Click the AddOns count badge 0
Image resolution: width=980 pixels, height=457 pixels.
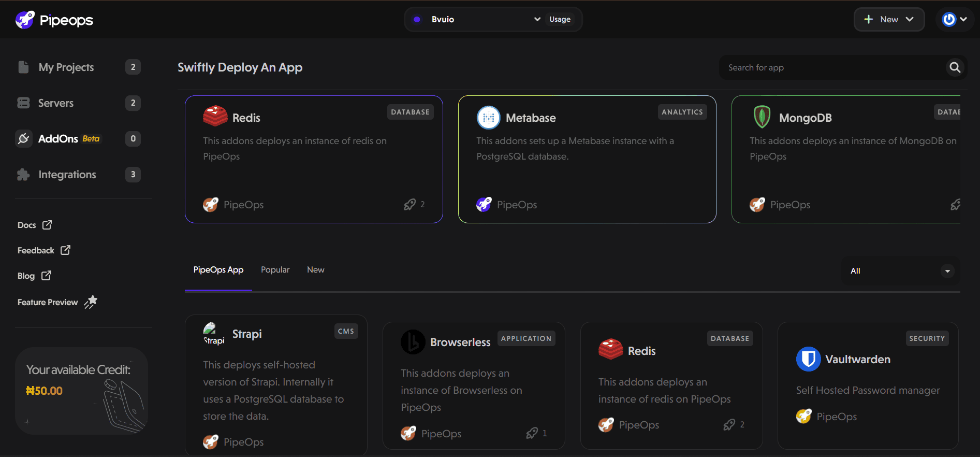click(x=133, y=138)
